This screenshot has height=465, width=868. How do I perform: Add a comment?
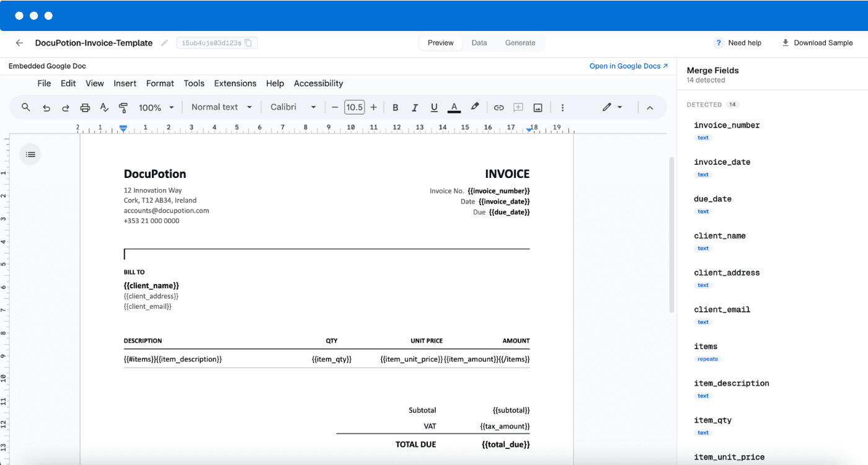point(518,107)
